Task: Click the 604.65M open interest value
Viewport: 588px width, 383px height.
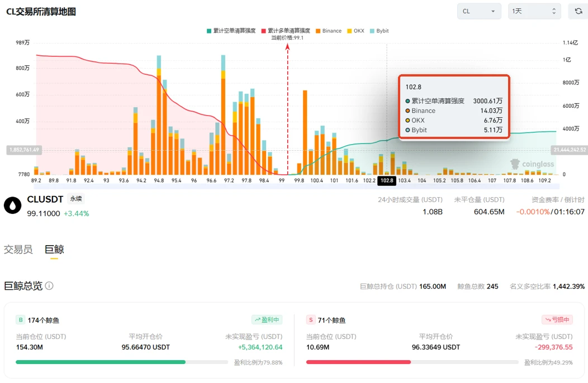Action: pyautogui.click(x=489, y=212)
